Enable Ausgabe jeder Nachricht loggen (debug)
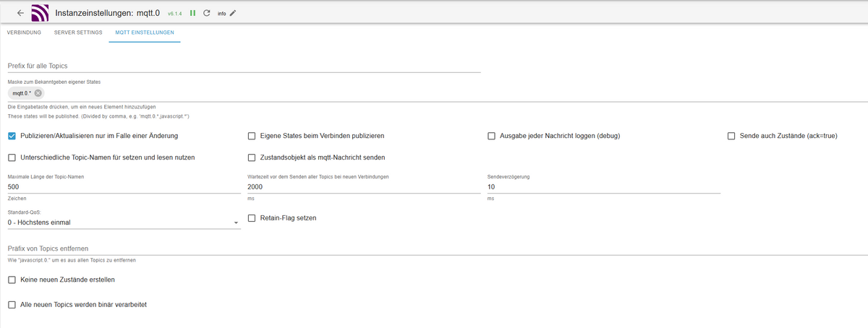Screen dimensions: 868x328 pyautogui.click(x=491, y=136)
